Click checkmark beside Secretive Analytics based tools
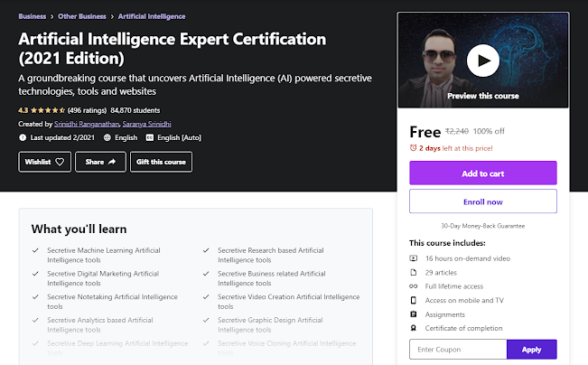588x365 pixels. (x=35, y=320)
